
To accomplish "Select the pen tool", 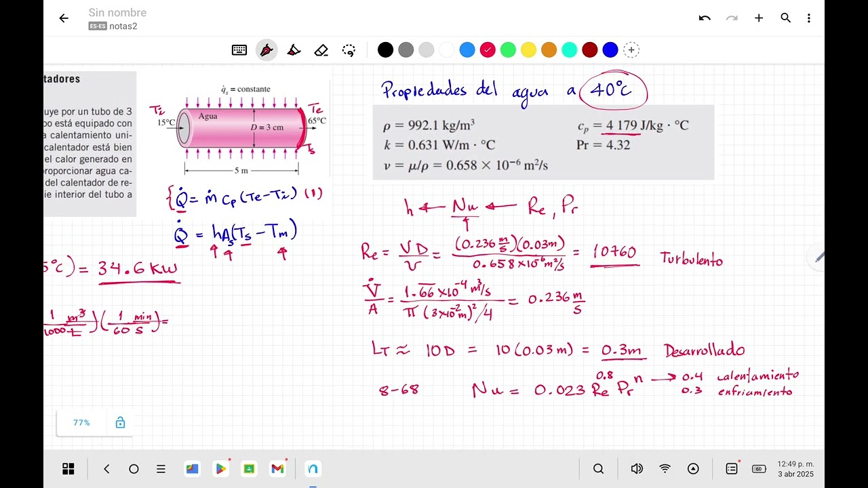I will 267,50.
